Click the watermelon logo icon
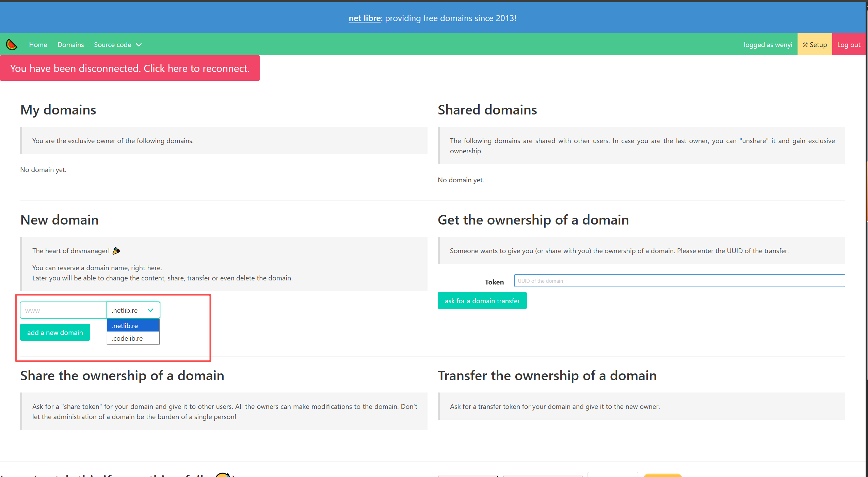 [12, 45]
